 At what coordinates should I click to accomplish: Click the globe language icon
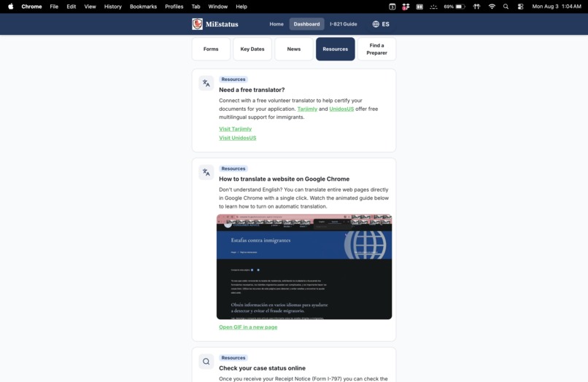click(x=376, y=24)
